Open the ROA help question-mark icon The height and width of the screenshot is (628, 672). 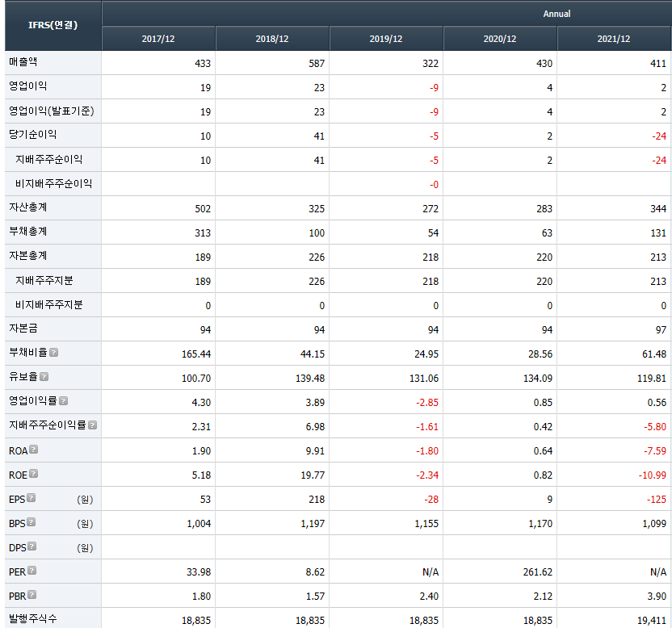(33, 450)
